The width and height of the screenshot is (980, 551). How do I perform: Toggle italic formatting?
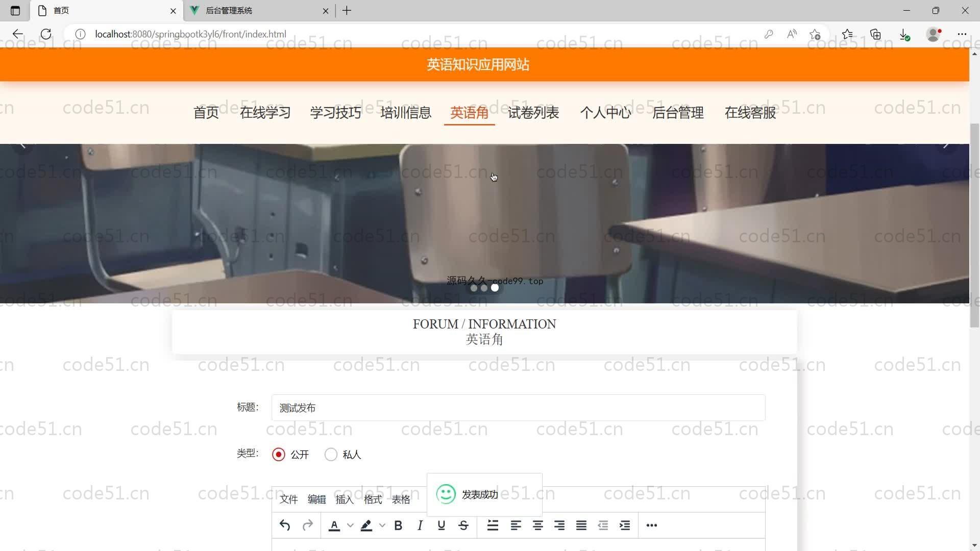[420, 525]
